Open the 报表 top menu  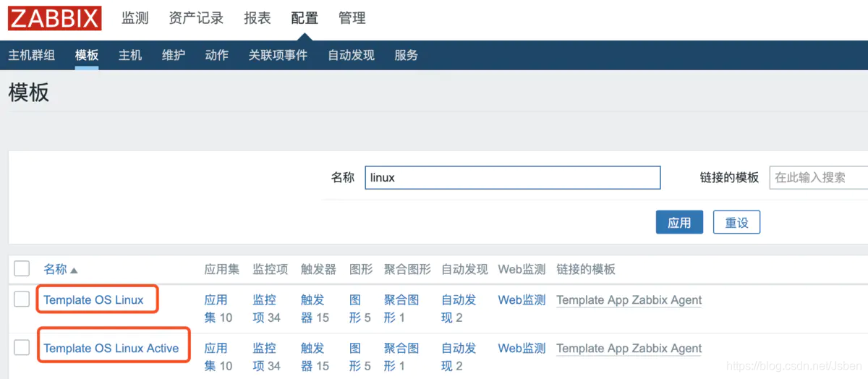pyautogui.click(x=258, y=18)
